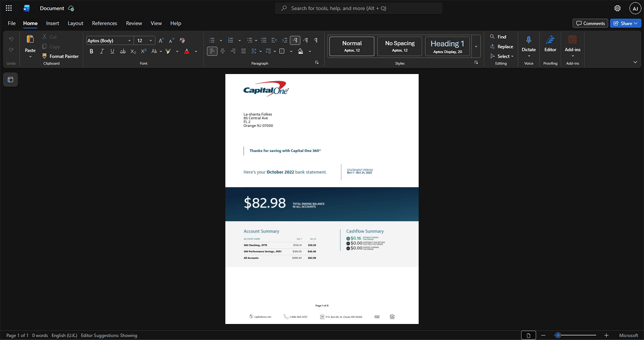Click the Share button
Image resolution: width=644 pixels, height=340 pixels.
click(626, 23)
